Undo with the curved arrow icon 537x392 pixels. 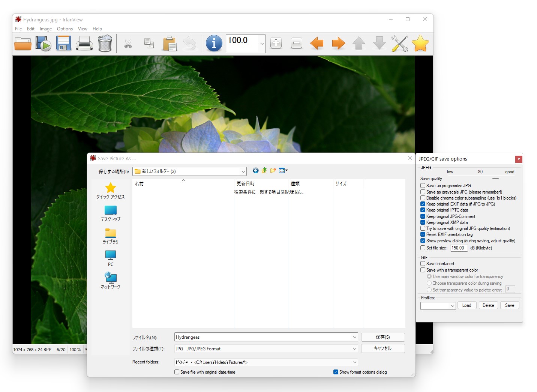pyautogui.click(x=190, y=44)
